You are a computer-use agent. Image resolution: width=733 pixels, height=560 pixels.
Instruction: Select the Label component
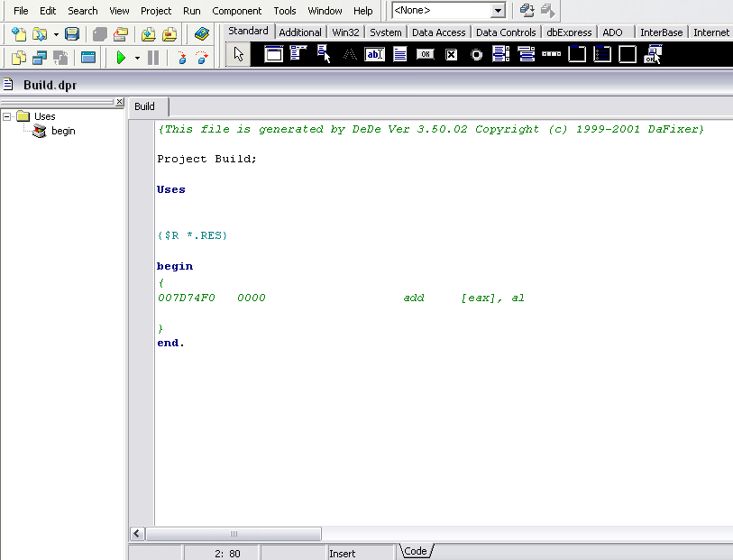tap(349, 54)
